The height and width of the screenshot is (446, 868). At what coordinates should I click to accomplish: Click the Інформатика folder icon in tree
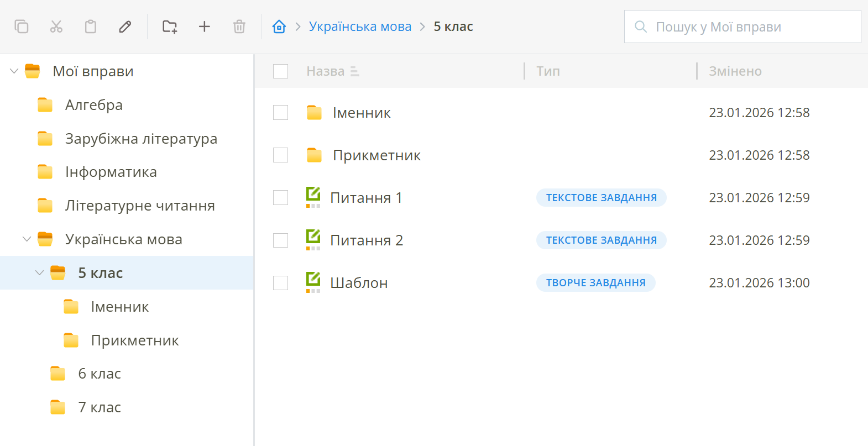[45, 172]
